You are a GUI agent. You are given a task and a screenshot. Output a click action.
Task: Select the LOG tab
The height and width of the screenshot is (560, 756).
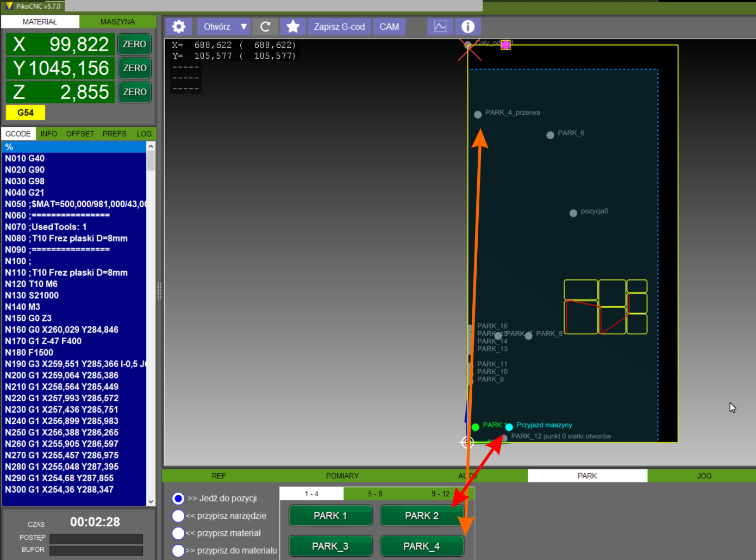144,134
